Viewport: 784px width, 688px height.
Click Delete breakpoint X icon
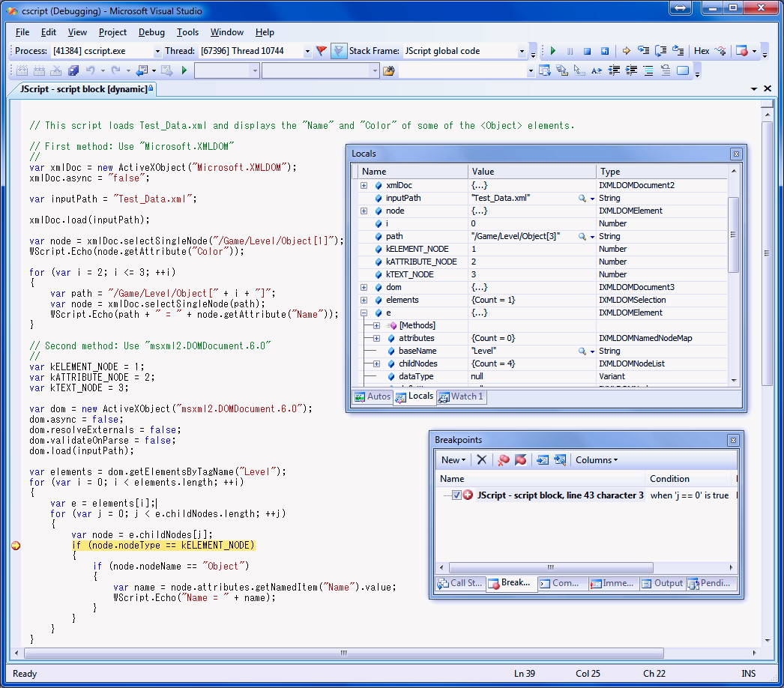coord(481,459)
